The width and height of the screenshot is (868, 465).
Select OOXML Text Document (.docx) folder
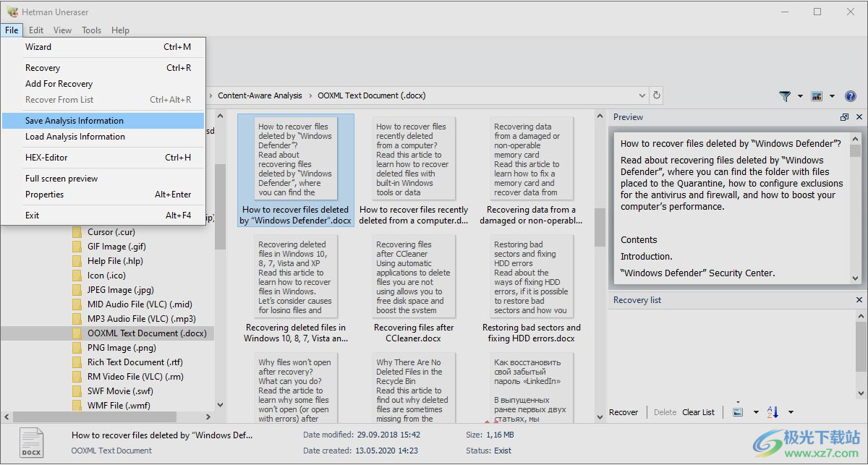click(x=147, y=333)
